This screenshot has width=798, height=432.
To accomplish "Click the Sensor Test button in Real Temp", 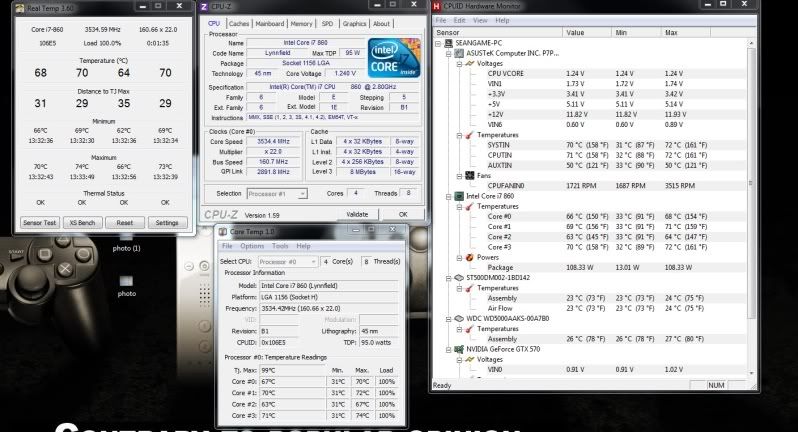I will coord(40,223).
